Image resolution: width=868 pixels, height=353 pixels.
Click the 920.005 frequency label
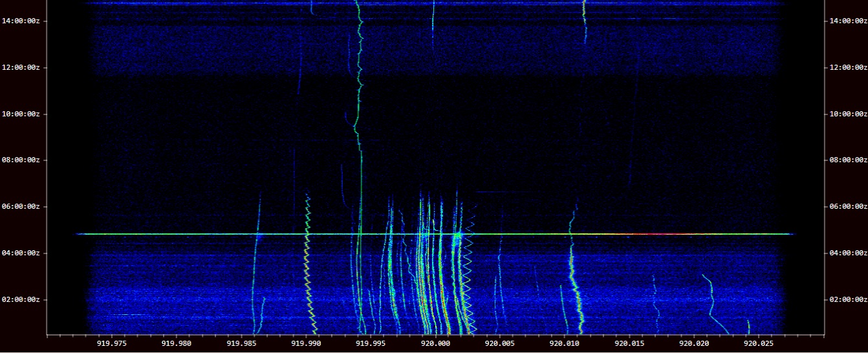pyautogui.click(x=499, y=344)
